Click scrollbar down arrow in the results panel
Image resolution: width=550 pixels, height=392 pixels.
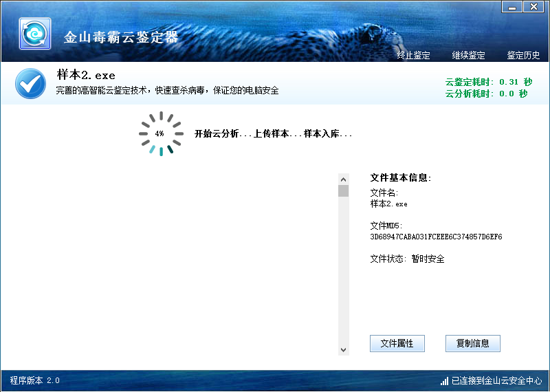point(343,350)
